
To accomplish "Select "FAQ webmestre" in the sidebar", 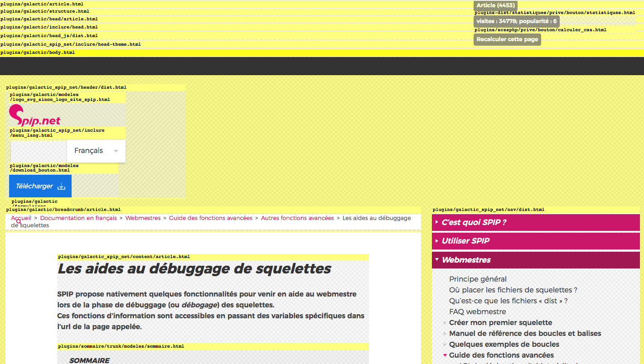I will point(477,311).
